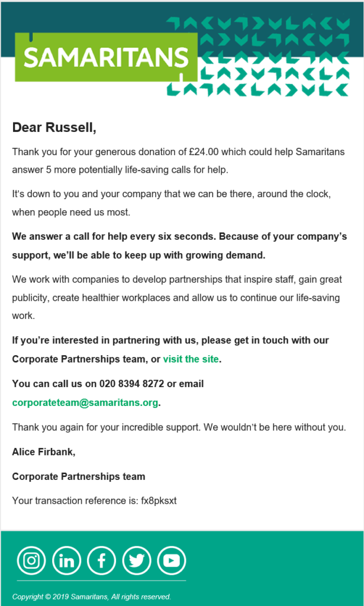Viewport: 364px width, 606px height.
Task: Click the arrow pattern graphic in header
Action: (x=272, y=56)
